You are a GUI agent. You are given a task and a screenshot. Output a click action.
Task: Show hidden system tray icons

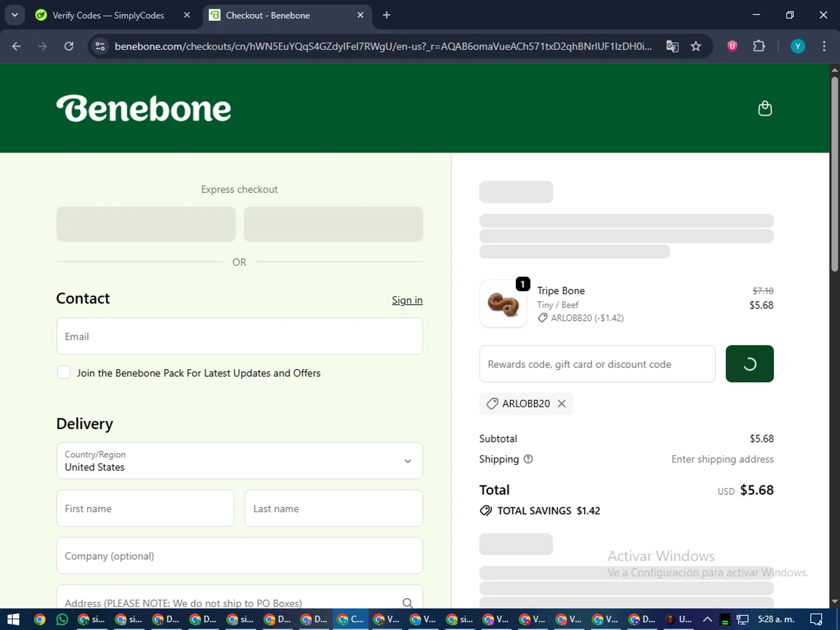click(x=707, y=619)
